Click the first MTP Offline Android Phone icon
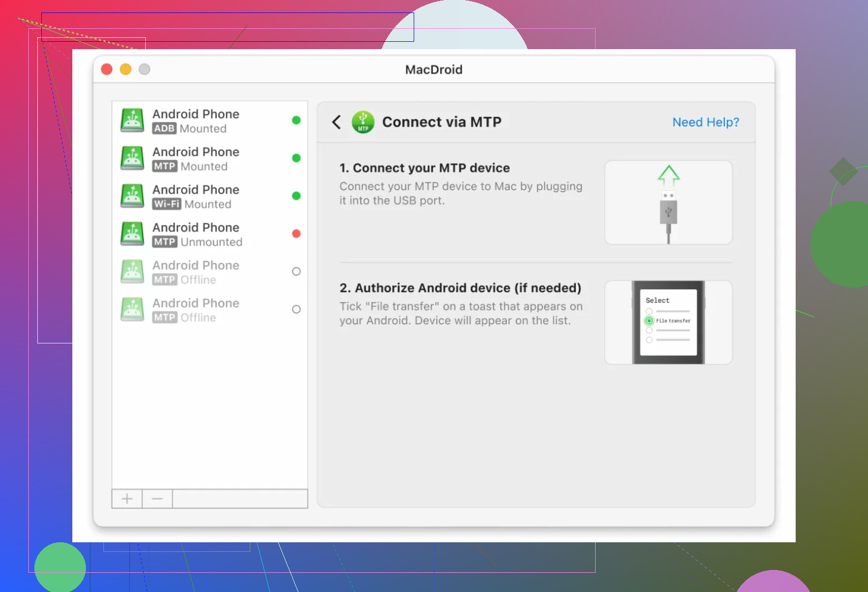Viewport: 868px width, 592px height. (x=132, y=272)
